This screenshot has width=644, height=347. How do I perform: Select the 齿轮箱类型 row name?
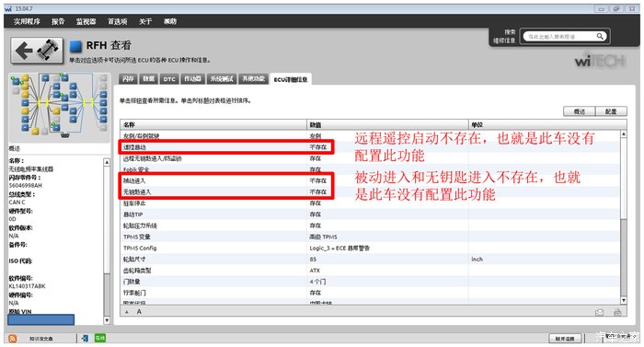(137, 271)
